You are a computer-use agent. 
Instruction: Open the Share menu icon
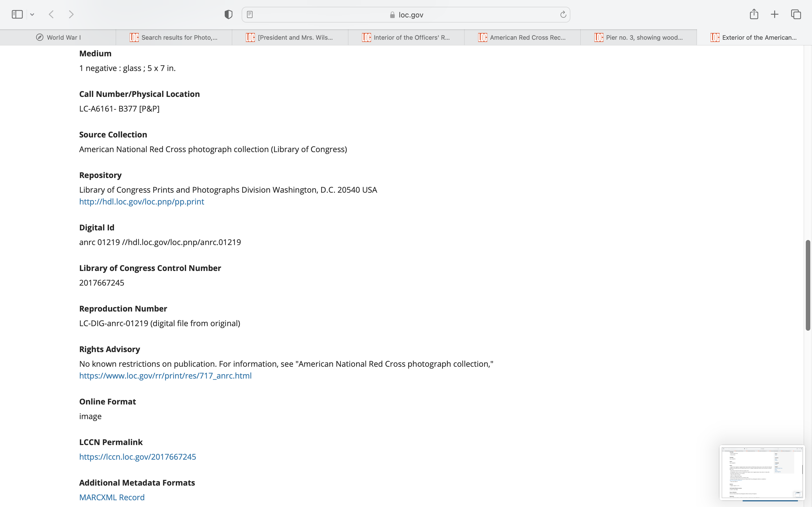754,14
